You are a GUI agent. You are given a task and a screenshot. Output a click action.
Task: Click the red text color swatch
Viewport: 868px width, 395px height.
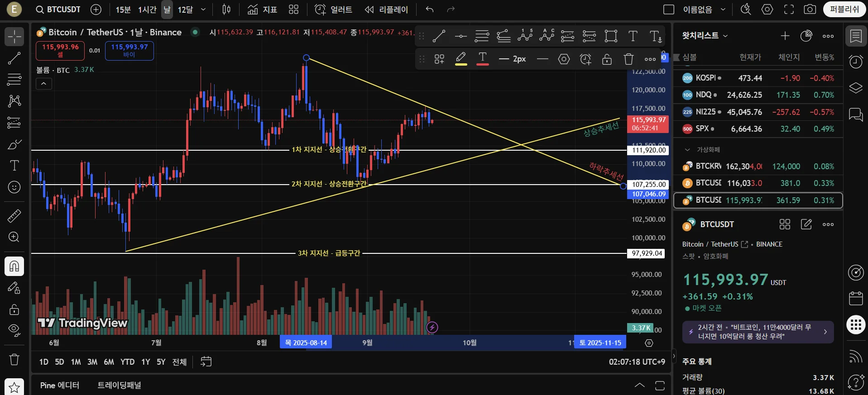tap(483, 59)
